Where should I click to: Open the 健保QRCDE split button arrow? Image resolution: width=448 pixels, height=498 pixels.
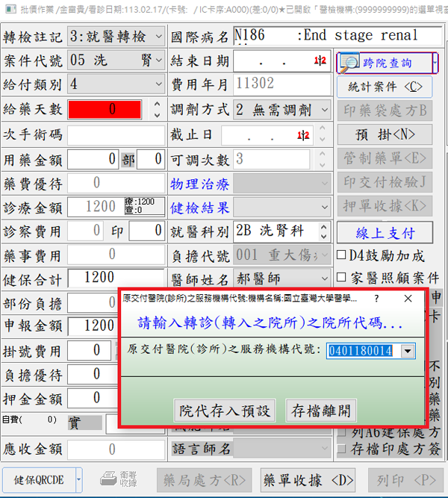coord(79,478)
